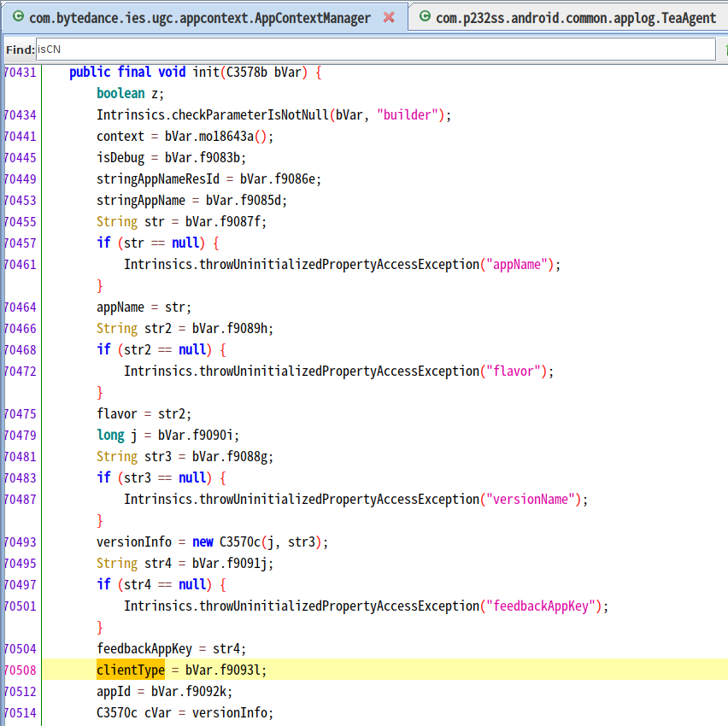Click the init method name
This screenshot has height=726, width=728.
coord(205,73)
